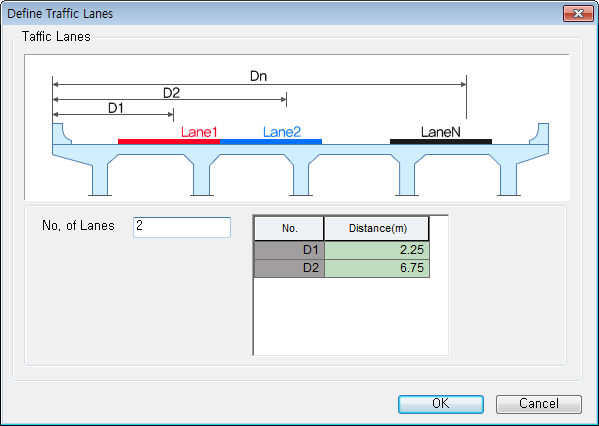
Task: Click the OK button
Action: 441,404
